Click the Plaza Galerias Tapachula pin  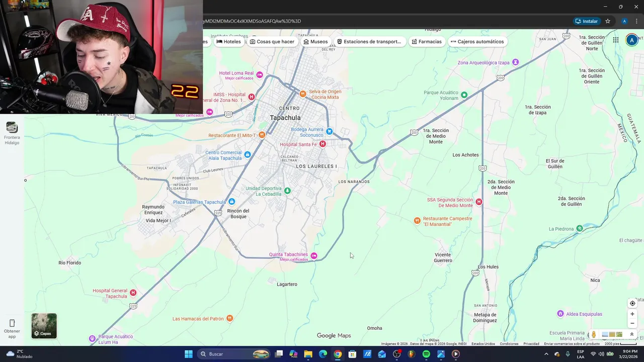[231, 202]
